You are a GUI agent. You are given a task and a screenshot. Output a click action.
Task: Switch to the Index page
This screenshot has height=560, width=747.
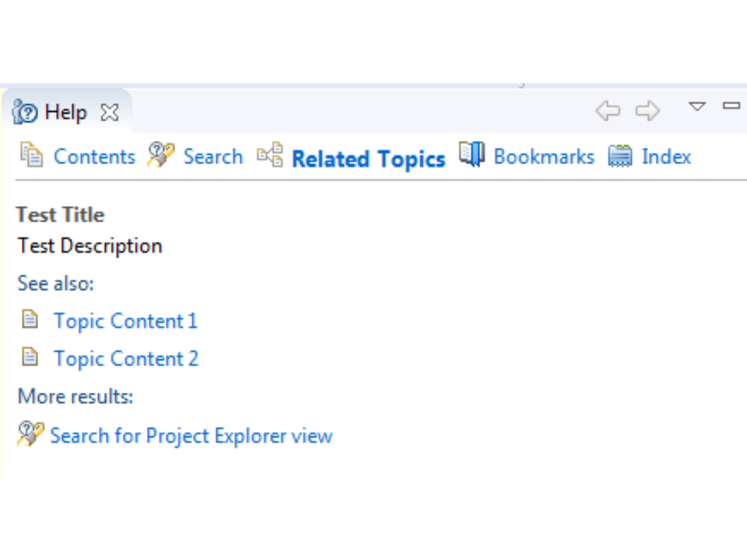pos(666,156)
